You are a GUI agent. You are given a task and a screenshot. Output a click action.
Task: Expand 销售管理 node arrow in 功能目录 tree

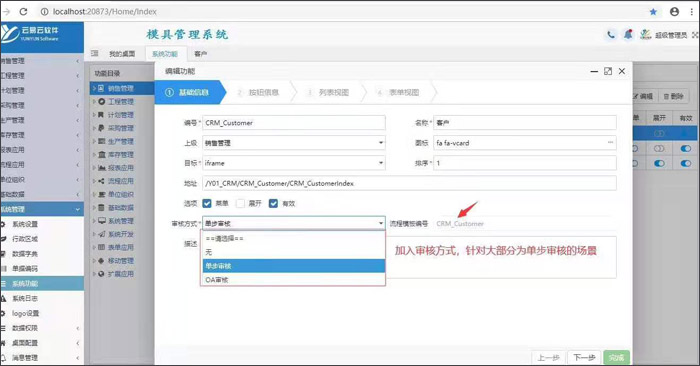(x=94, y=88)
